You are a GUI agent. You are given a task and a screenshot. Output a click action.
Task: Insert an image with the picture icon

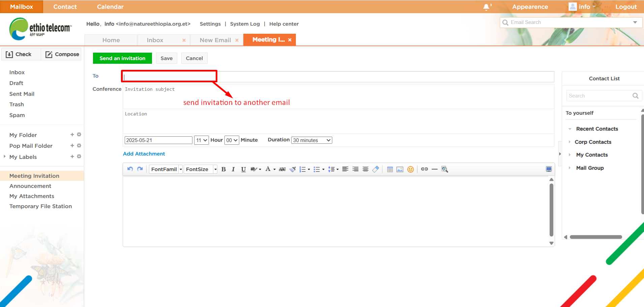400,169
